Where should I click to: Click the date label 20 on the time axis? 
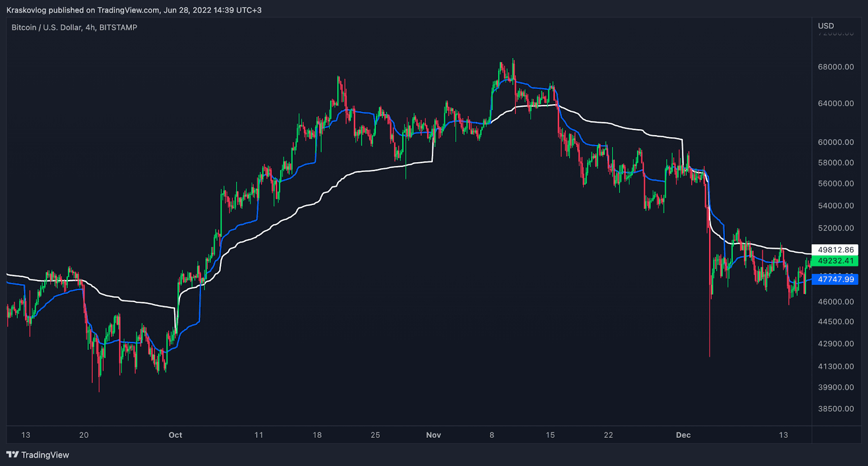point(84,435)
